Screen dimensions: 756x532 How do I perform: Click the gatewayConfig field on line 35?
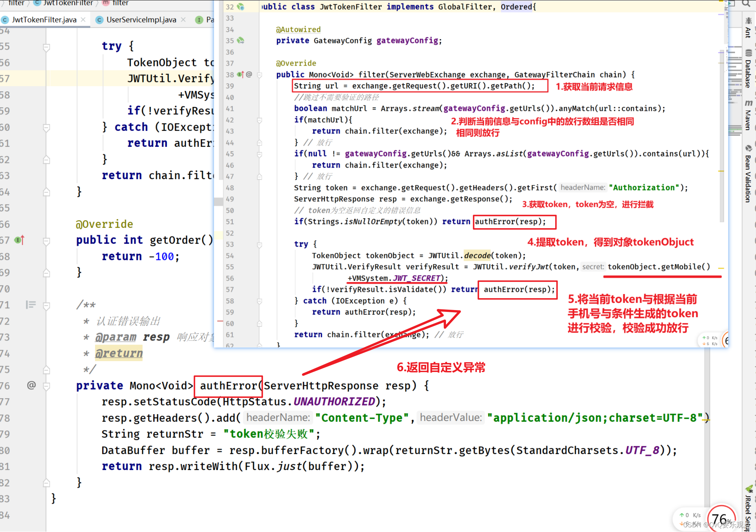pos(407,41)
